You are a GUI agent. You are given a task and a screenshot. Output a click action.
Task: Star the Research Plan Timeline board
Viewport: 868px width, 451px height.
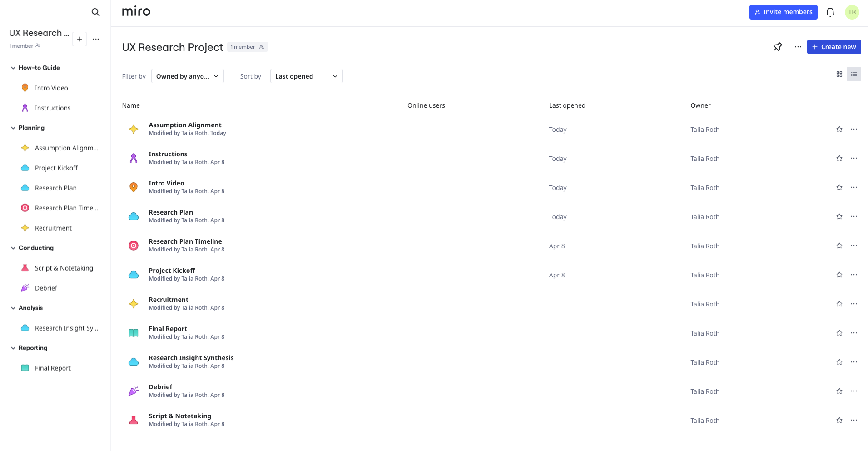(839, 246)
